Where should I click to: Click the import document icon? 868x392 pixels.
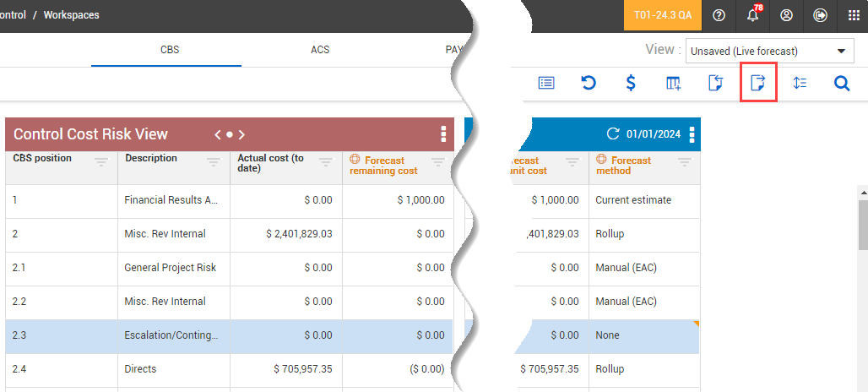[x=716, y=83]
